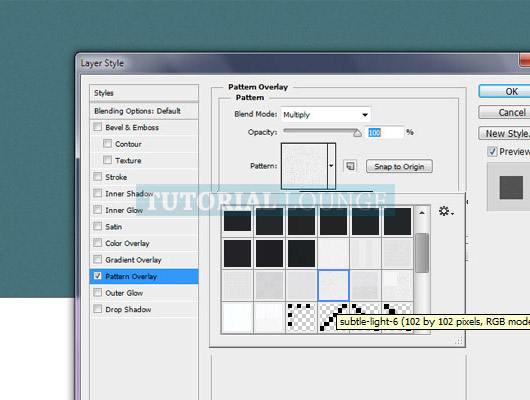Pick first dark pattern in top row

click(x=238, y=221)
